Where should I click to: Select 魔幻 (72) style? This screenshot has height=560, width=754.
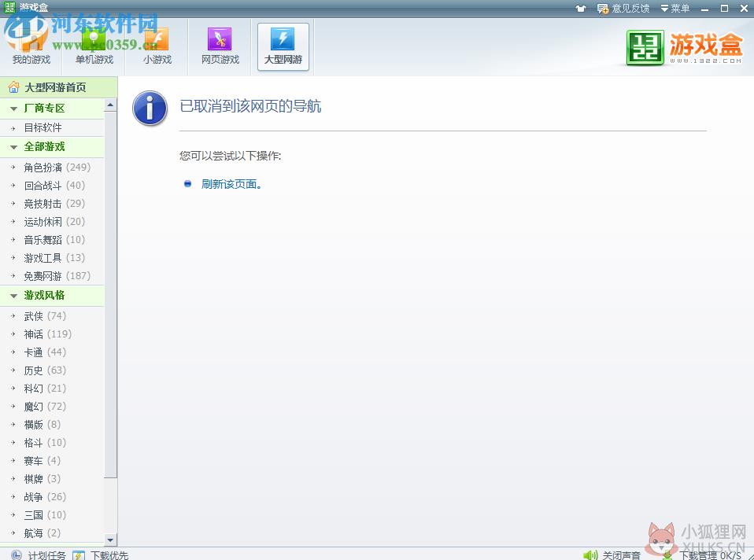[52, 407]
